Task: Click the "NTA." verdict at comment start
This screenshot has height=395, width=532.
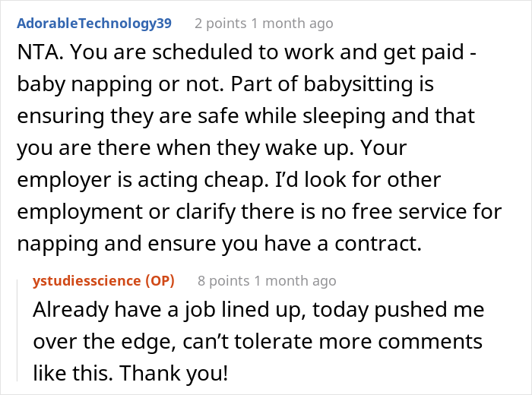Action: 38,56
